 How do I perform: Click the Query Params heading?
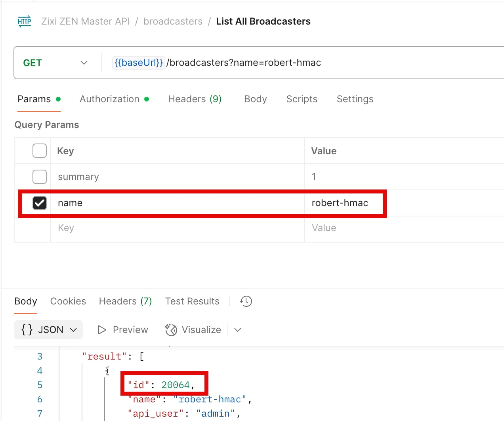tap(47, 125)
